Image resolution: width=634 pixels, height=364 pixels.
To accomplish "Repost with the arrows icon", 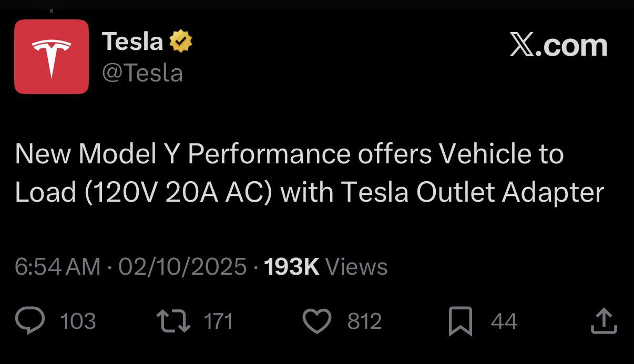I will (174, 321).
